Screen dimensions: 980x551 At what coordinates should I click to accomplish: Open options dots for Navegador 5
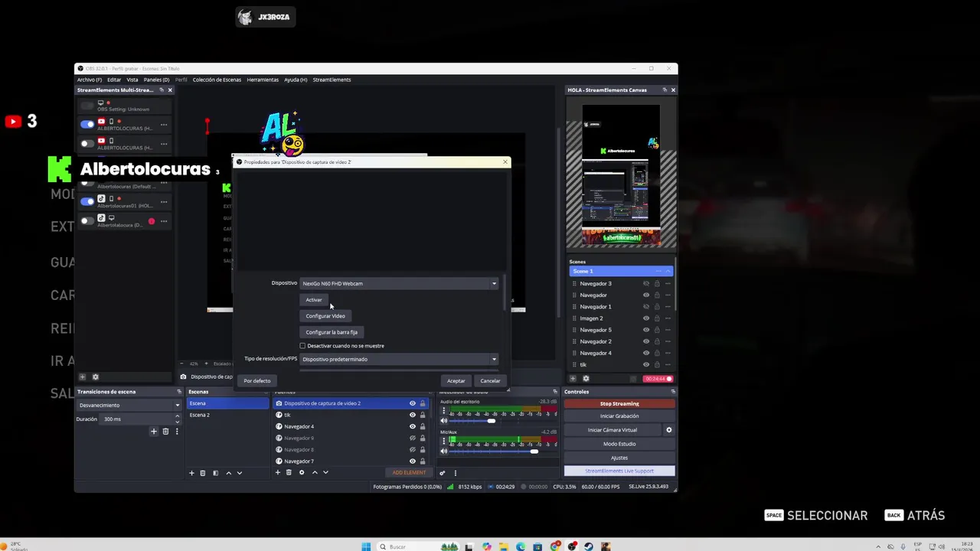(x=668, y=330)
